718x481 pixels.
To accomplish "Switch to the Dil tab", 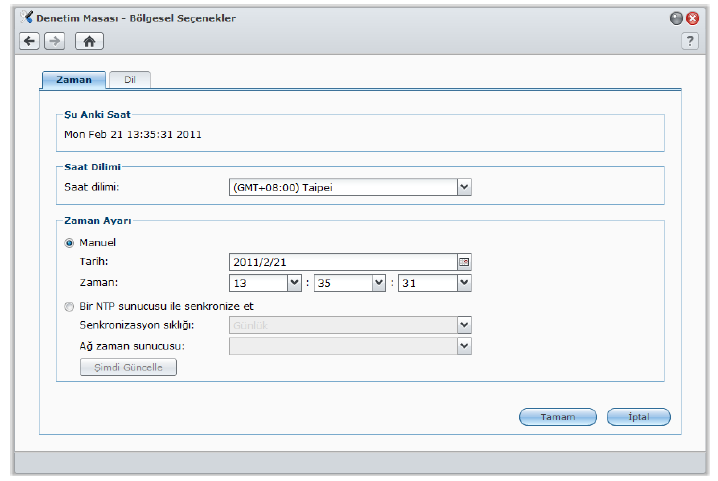I will (129, 80).
